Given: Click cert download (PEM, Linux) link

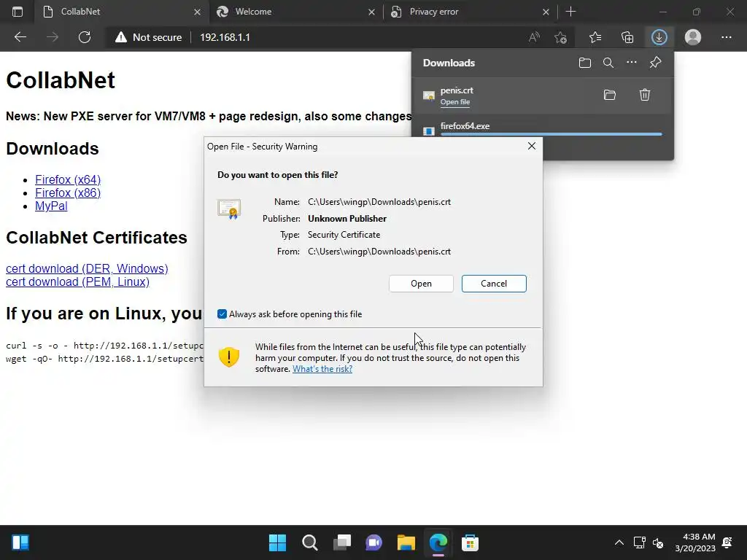Looking at the screenshot, I should click(x=77, y=282).
